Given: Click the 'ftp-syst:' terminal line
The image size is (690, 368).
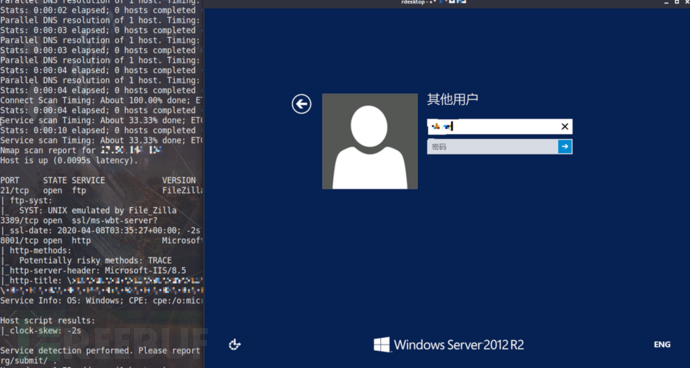Looking at the screenshot, I should pyautogui.click(x=26, y=201).
